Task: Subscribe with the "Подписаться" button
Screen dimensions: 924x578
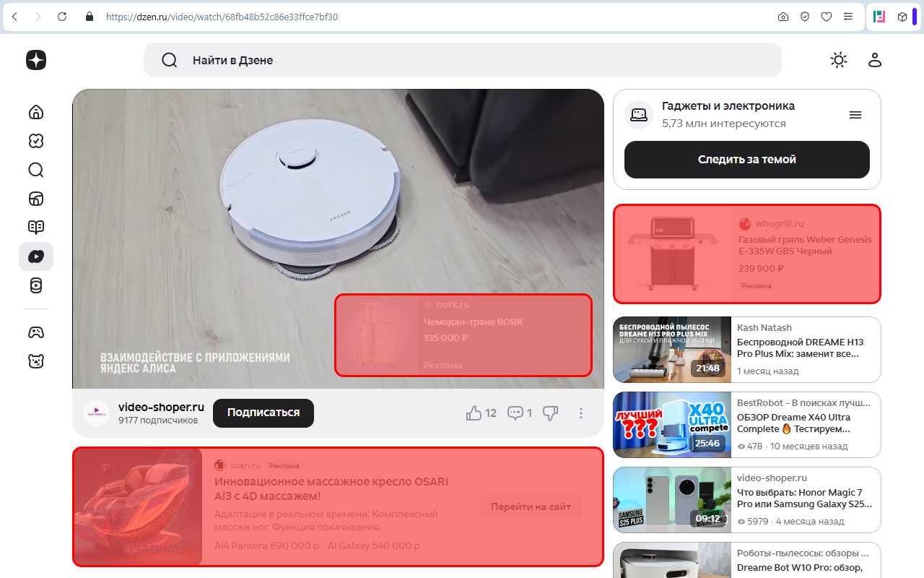Action: pyautogui.click(x=263, y=413)
